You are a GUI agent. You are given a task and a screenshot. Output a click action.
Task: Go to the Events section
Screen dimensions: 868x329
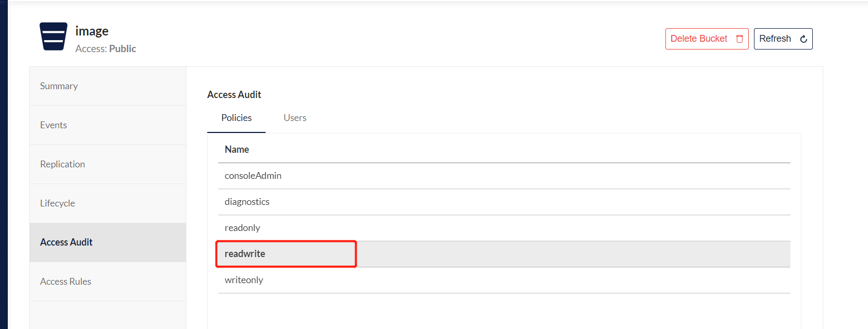point(54,125)
